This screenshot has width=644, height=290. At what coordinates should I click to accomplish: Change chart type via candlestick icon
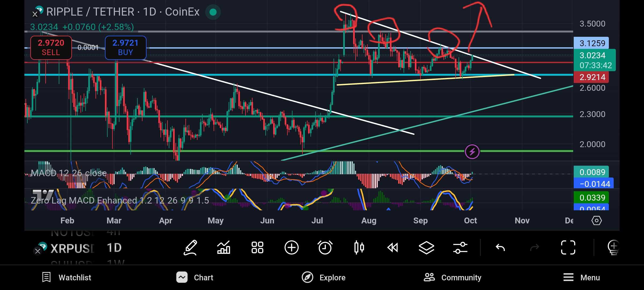tap(359, 248)
